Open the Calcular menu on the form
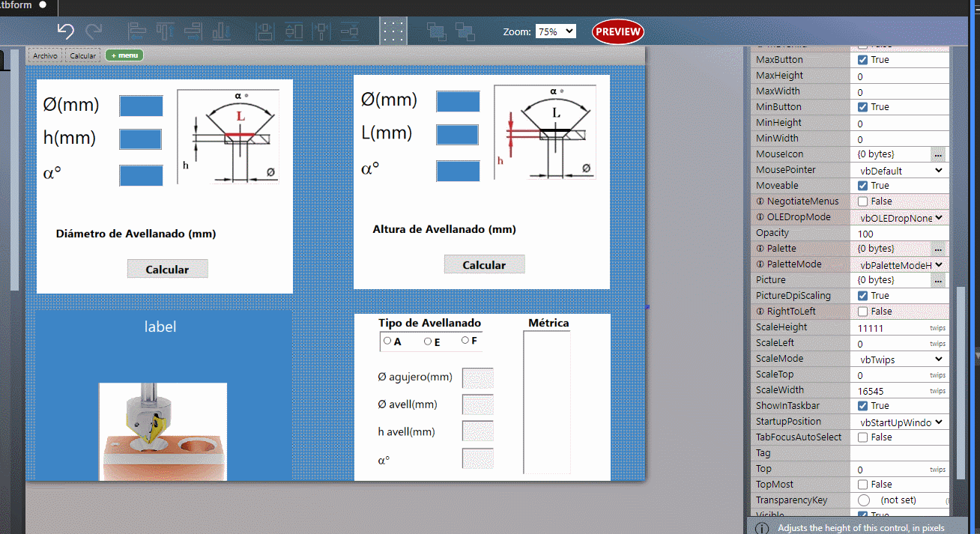980x534 pixels. click(x=83, y=55)
